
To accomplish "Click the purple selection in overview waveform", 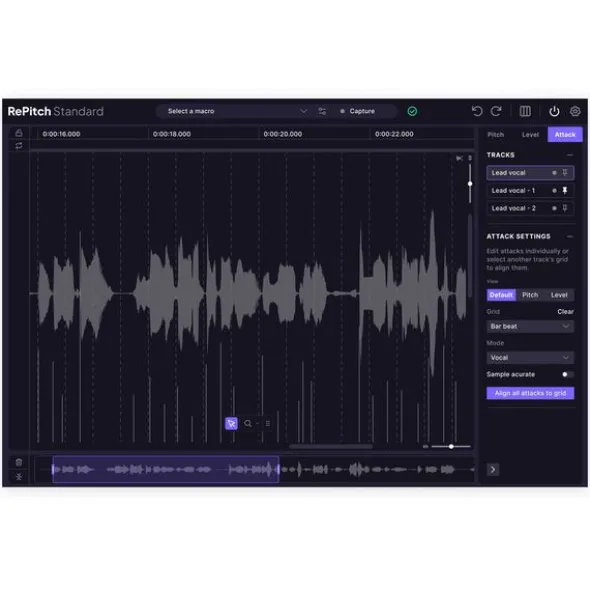I will pyautogui.click(x=166, y=469).
